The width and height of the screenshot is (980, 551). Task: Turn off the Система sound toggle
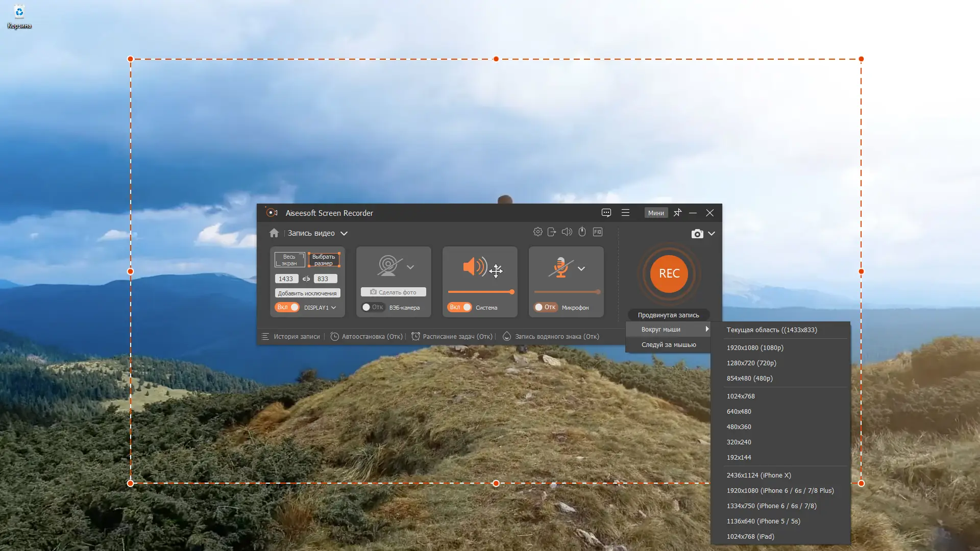[x=460, y=307]
